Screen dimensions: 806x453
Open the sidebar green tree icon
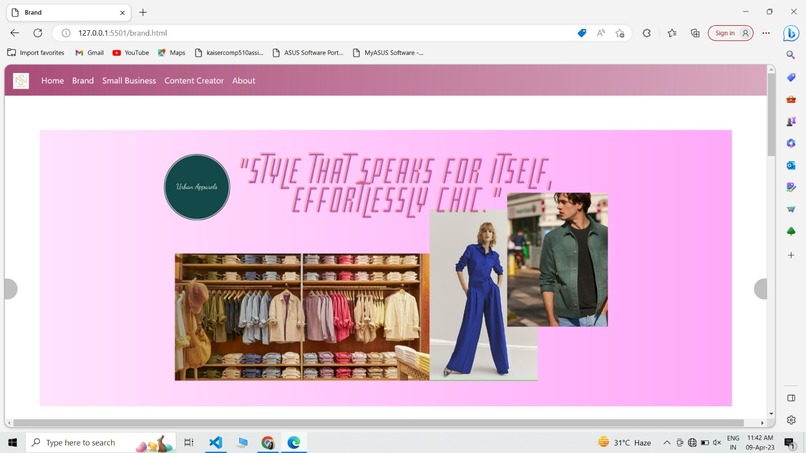point(791,231)
